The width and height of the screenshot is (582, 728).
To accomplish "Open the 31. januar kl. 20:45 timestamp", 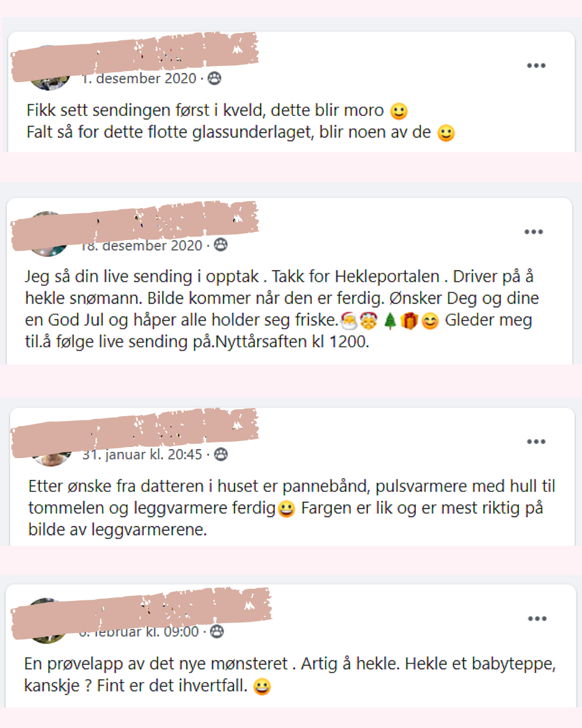I will 142,455.
